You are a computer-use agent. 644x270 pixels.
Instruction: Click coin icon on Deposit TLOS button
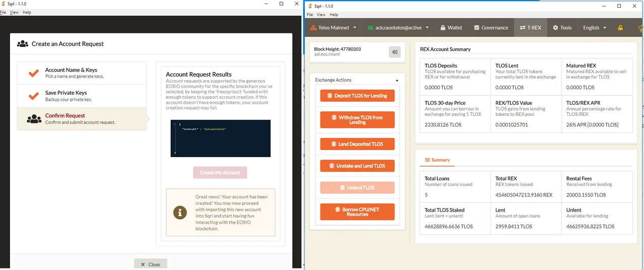(330, 96)
